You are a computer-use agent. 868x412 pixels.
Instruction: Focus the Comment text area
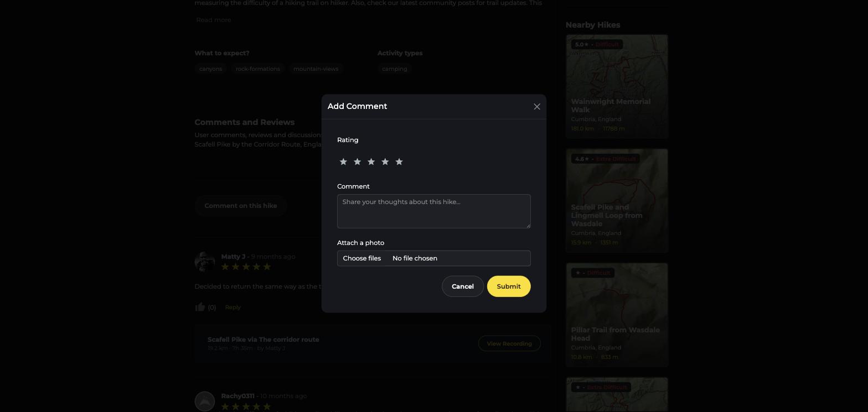pyautogui.click(x=434, y=211)
